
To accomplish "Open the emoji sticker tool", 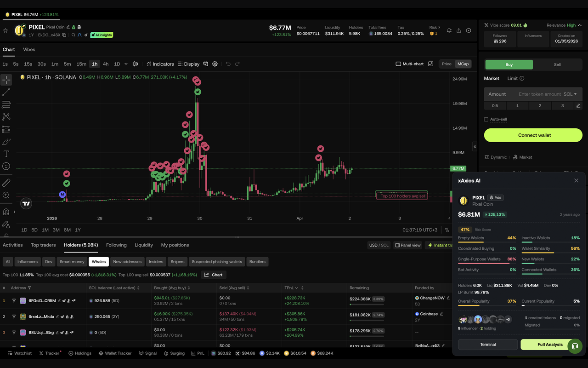I will pos(6,166).
